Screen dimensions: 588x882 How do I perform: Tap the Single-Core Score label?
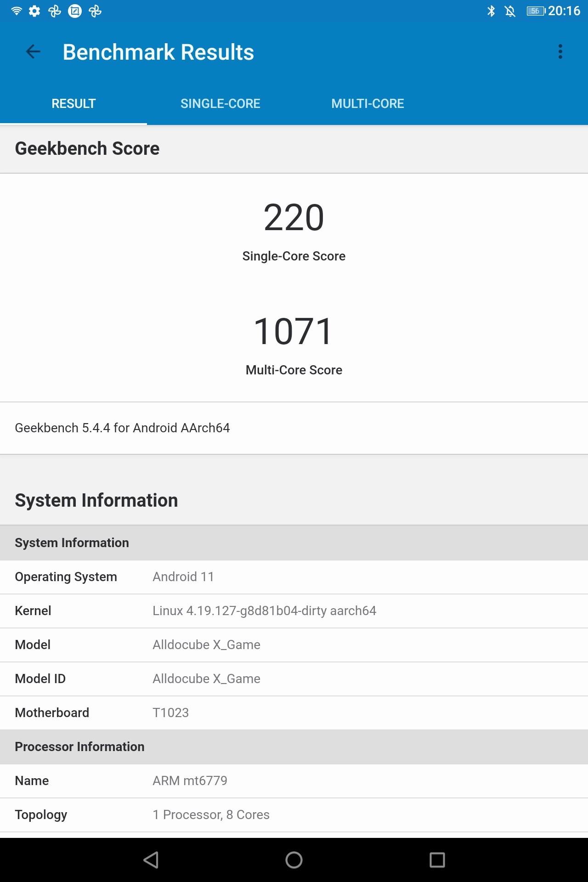pos(294,256)
